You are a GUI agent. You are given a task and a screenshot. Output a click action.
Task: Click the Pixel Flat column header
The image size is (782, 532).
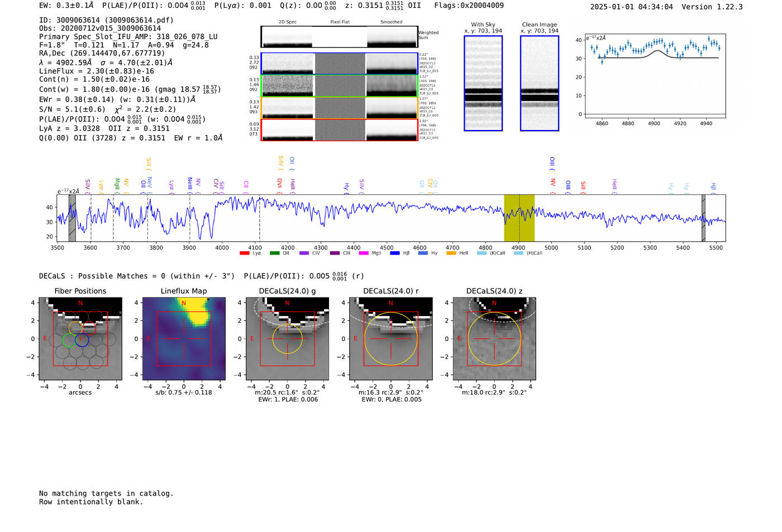pos(340,22)
